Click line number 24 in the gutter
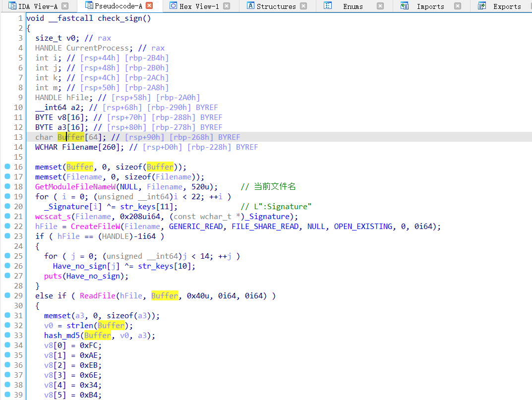 coord(18,246)
